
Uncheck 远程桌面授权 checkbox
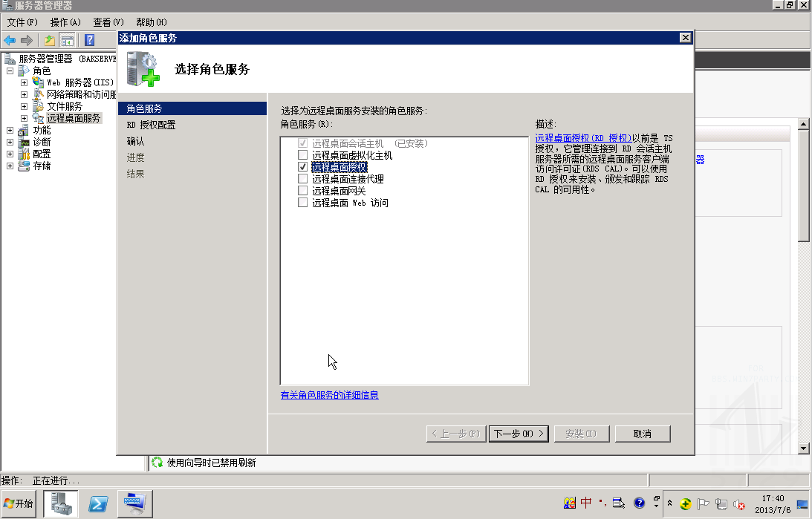(303, 166)
